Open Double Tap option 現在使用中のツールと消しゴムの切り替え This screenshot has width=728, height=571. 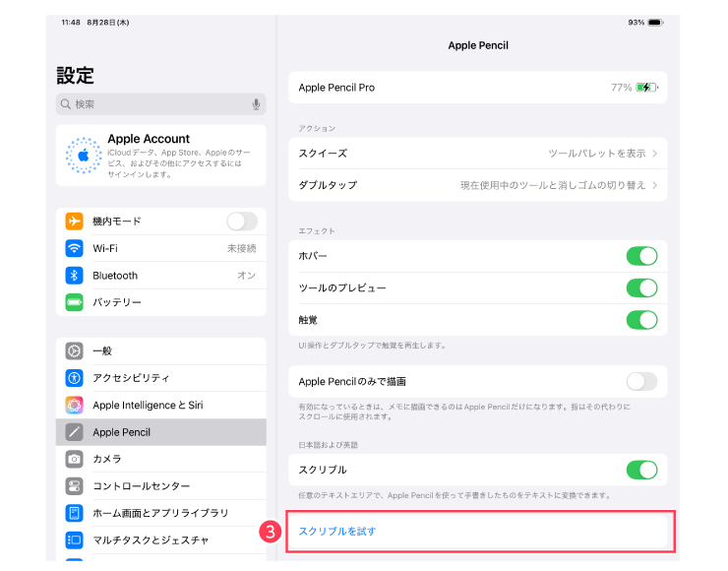[553, 185]
